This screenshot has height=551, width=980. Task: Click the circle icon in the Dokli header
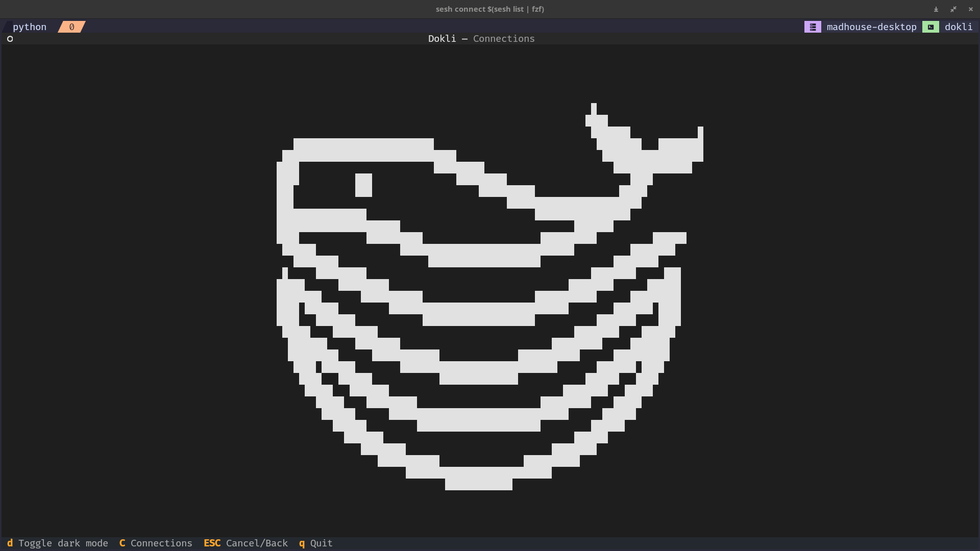[x=10, y=39]
